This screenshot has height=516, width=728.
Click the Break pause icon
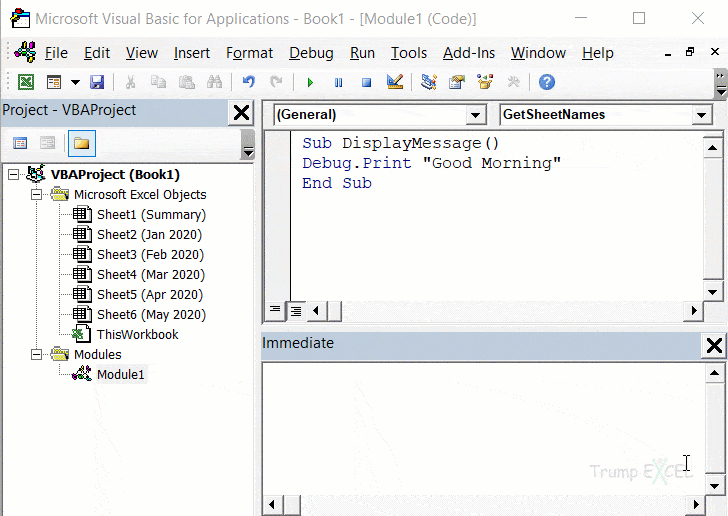click(x=338, y=83)
